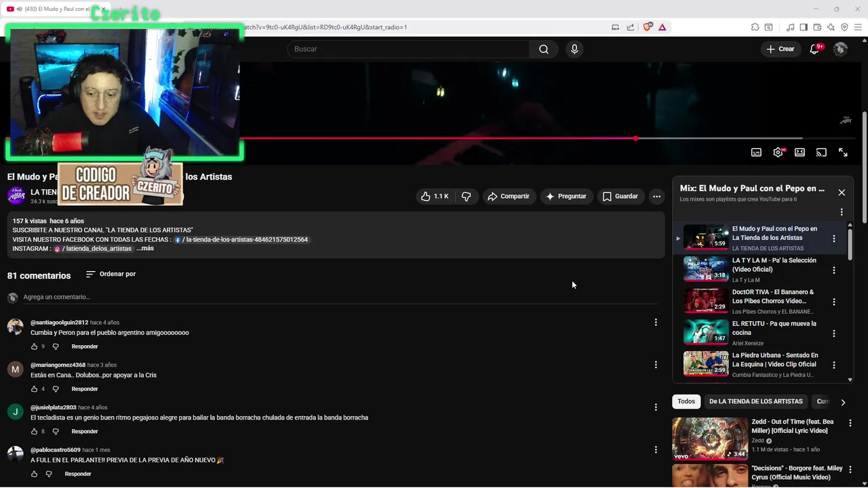Reply to santiagoolguin2812's comment

pyautogui.click(x=85, y=346)
